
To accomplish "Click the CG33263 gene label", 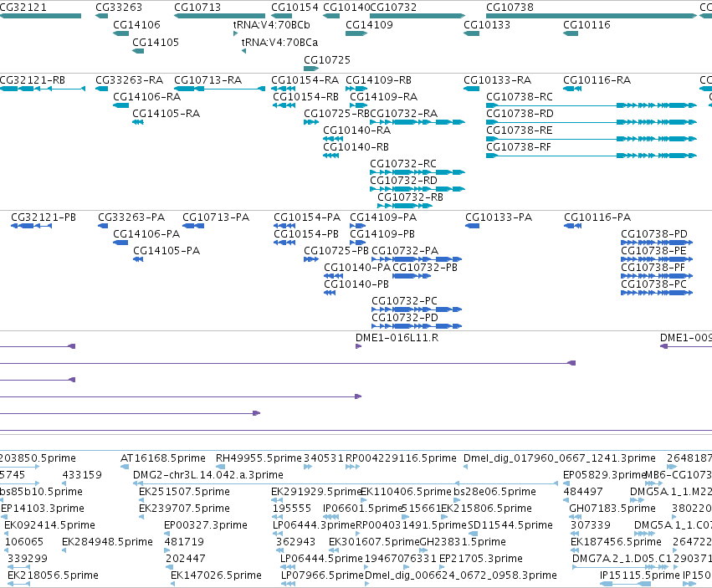I will pyautogui.click(x=119, y=8).
